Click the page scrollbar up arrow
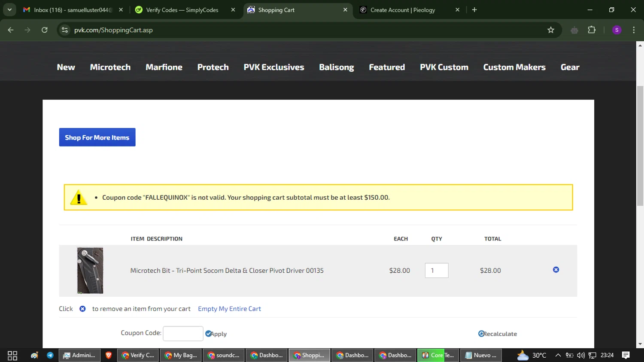This screenshot has width=644, height=362. coord(640,45)
